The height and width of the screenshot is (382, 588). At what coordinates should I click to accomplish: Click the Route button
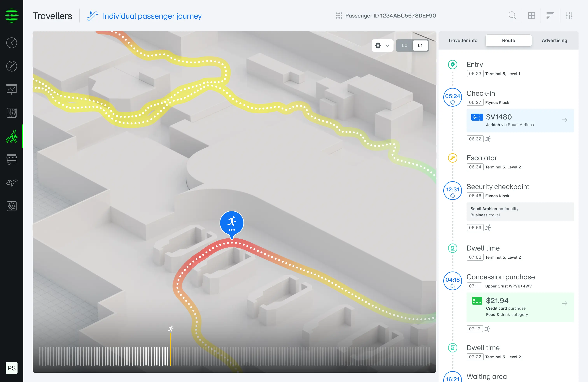(508, 40)
